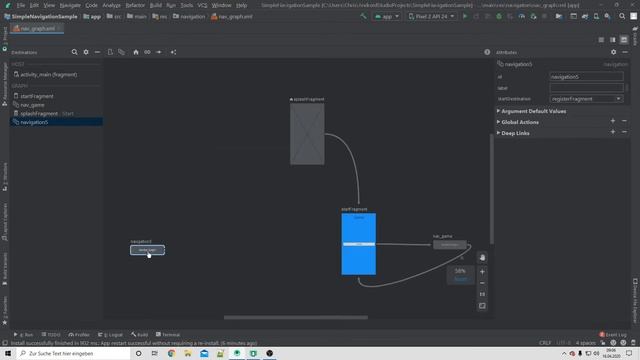Click the blue startFragment node on canvas

coord(359,244)
